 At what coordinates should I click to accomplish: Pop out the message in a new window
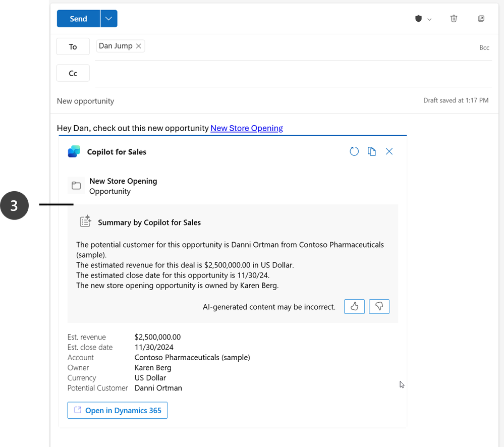(481, 19)
